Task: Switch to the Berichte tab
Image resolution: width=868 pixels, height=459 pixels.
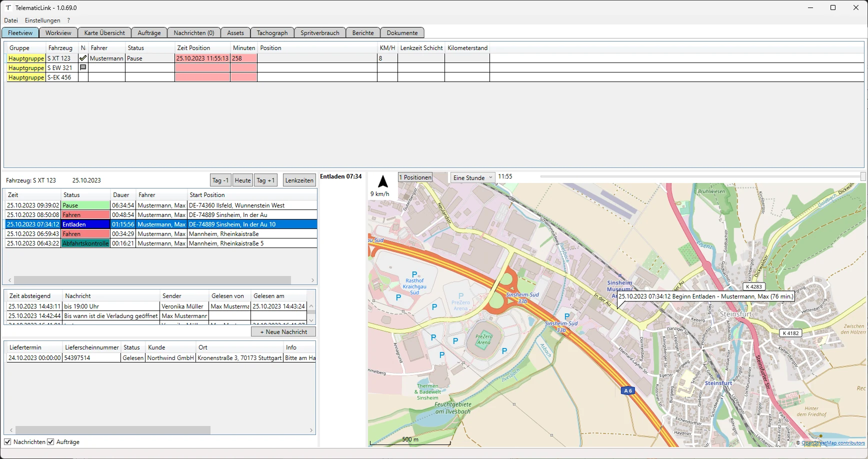Action: tap(363, 33)
